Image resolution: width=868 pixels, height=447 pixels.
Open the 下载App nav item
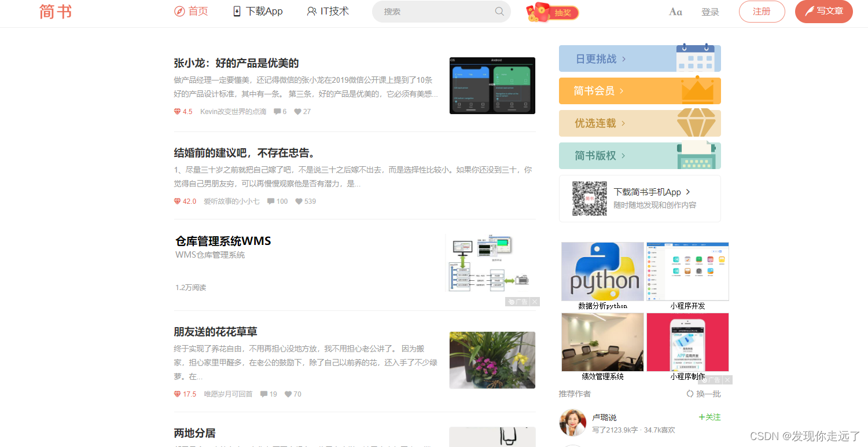[258, 11]
